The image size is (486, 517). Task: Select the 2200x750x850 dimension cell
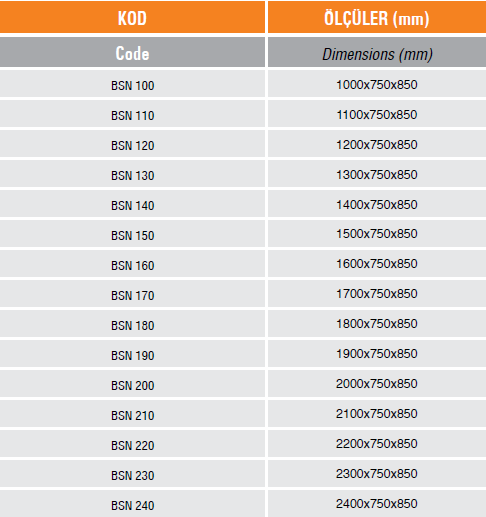pos(377,443)
